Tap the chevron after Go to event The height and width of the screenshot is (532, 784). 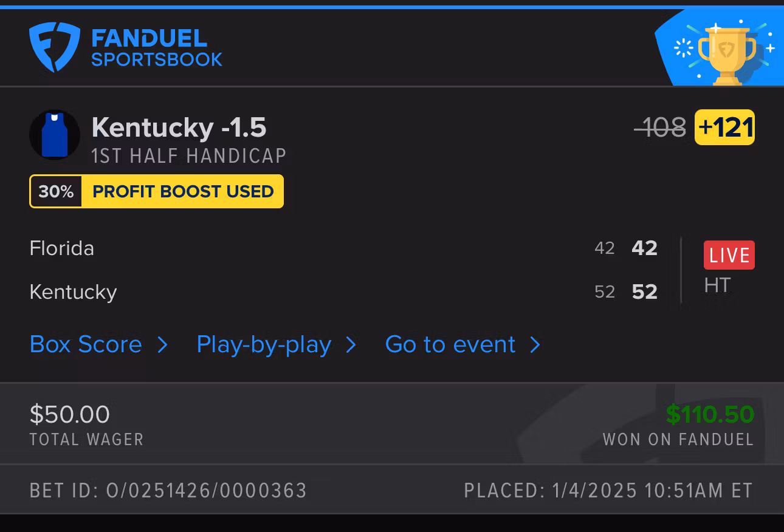(x=535, y=345)
